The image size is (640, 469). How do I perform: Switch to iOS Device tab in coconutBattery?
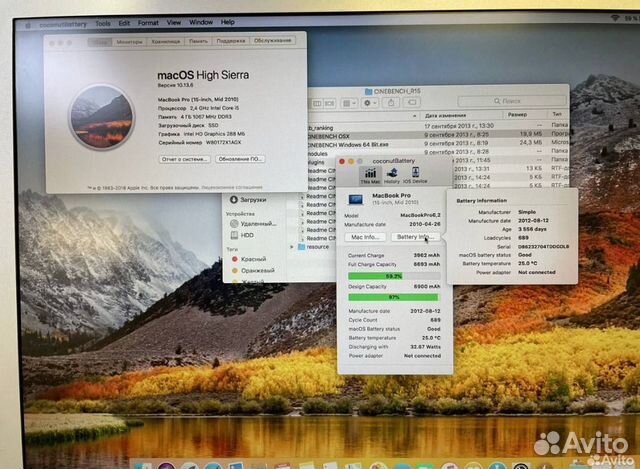coord(415,176)
